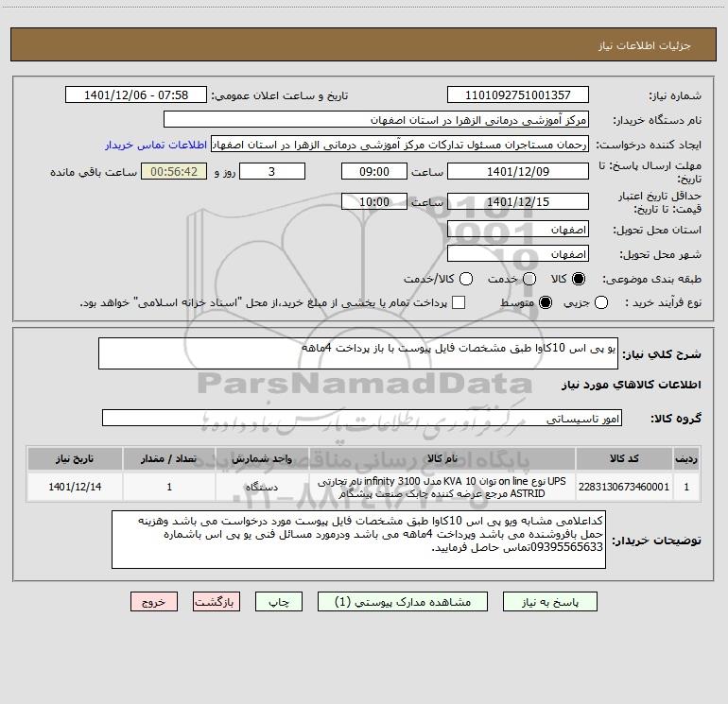Click the countdown timer 00:56:42
The image size is (728, 704).
[x=174, y=171]
